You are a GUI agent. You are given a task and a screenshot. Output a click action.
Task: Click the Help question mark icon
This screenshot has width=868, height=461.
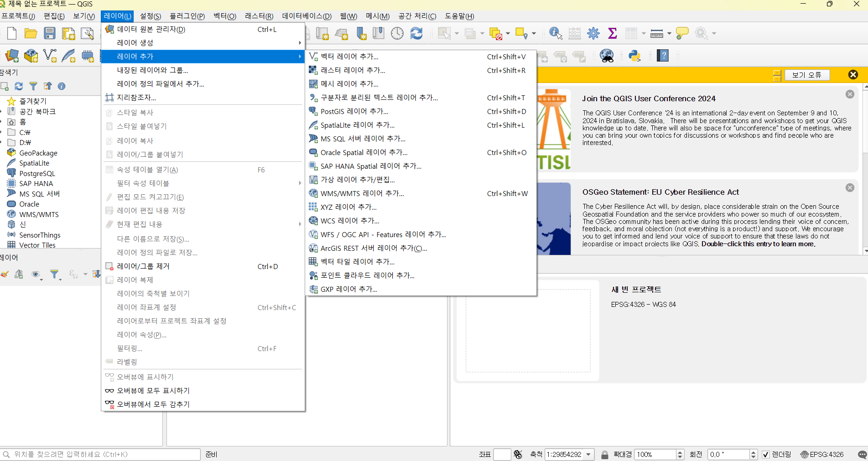(x=663, y=56)
